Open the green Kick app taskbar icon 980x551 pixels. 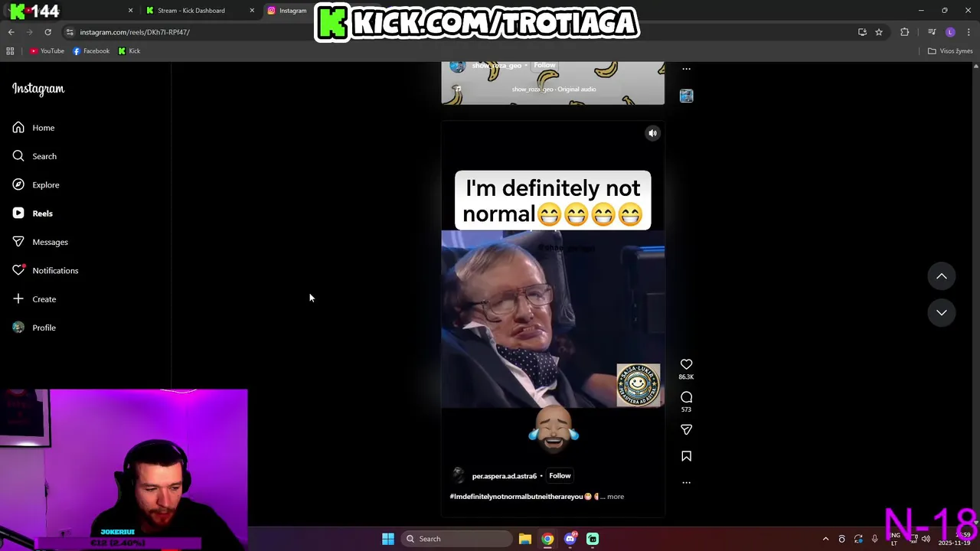(593, 539)
